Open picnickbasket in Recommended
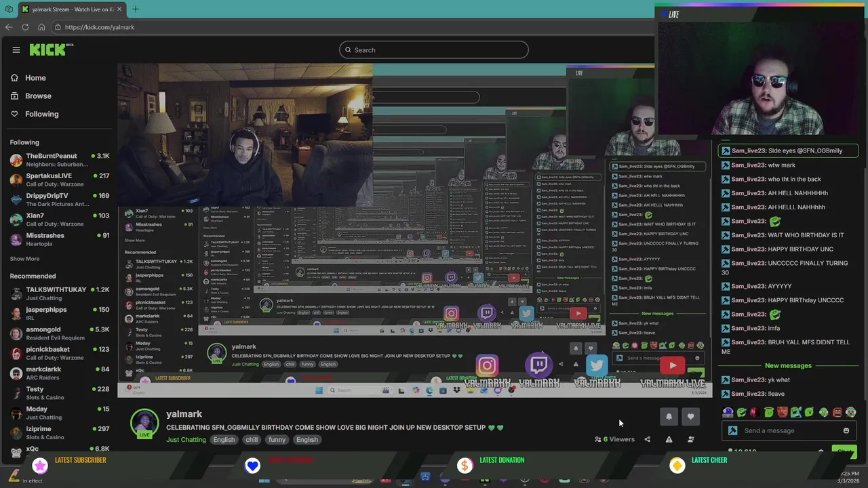 click(x=60, y=353)
